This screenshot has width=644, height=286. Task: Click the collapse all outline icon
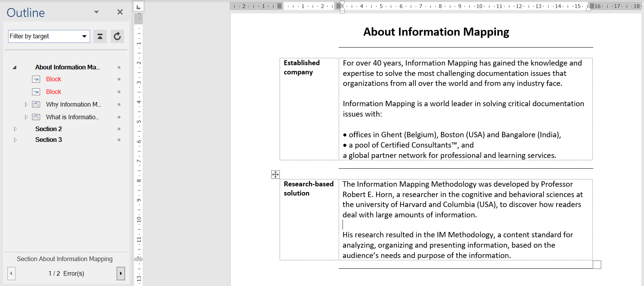(100, 36)
